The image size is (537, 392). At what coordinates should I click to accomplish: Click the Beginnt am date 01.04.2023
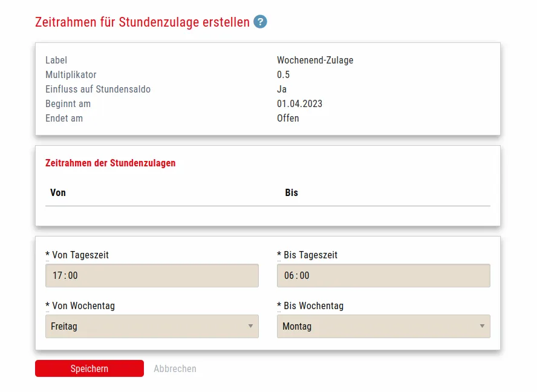(299, 103)
